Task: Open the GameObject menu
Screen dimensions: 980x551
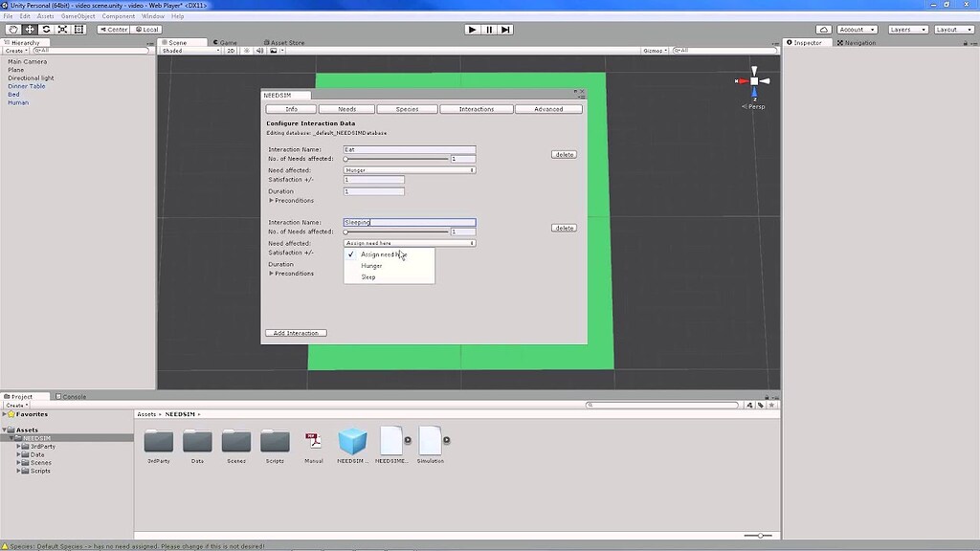Action: 77,14
